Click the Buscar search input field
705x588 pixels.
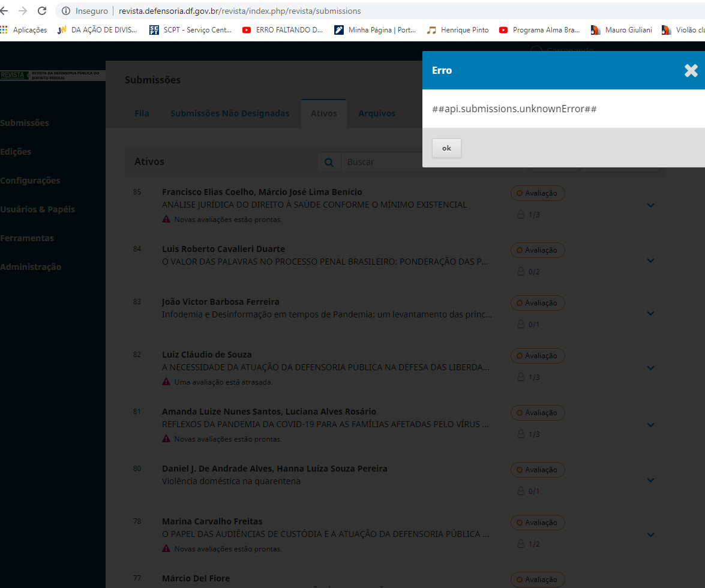click(384, 162)
